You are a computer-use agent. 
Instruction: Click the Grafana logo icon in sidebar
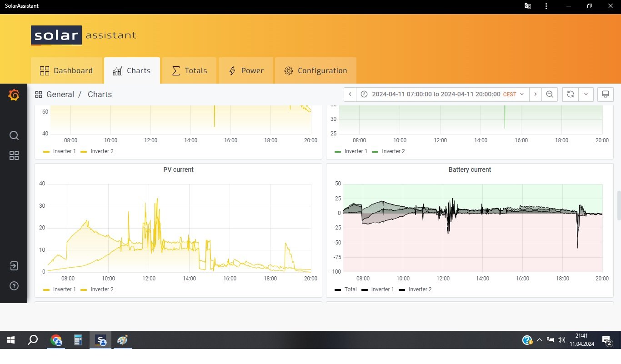tap(14, 95)
